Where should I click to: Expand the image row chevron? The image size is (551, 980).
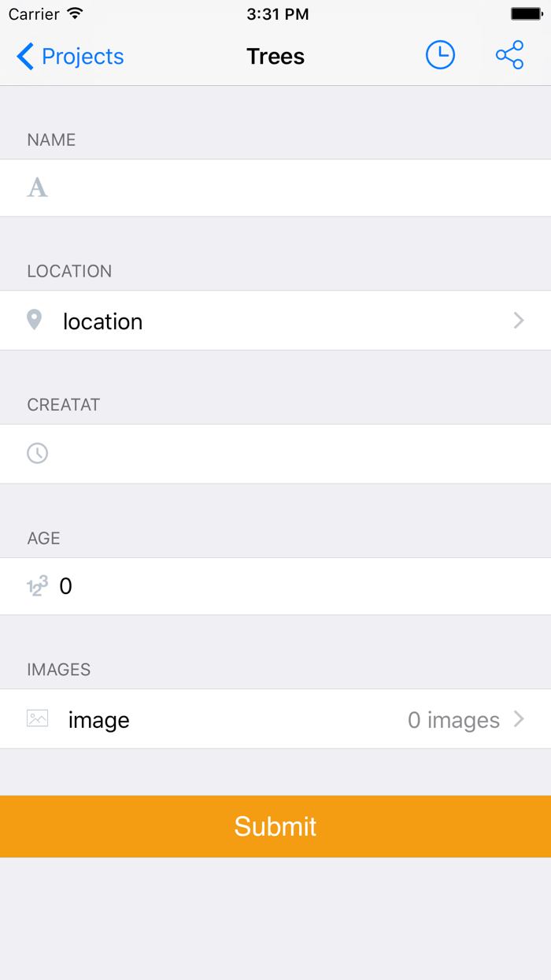[x=519, y=718]
